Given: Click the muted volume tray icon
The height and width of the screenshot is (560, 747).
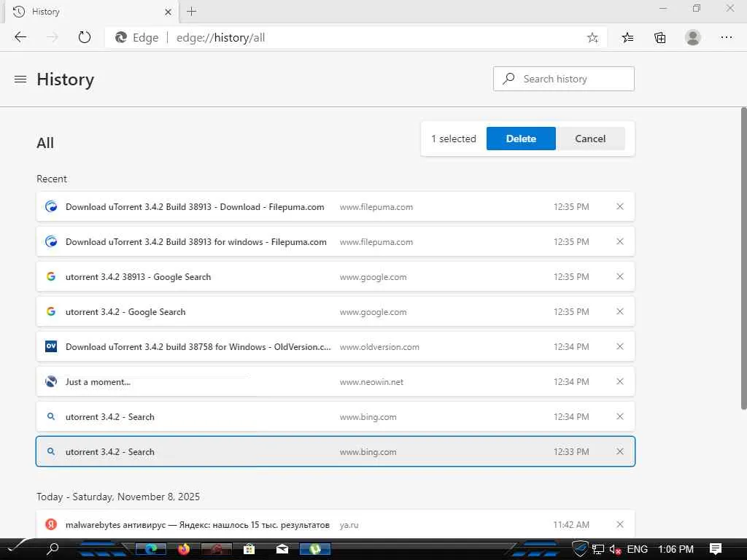Looking at the screenshot, I should pyautogui.click(x=615, y=550).
